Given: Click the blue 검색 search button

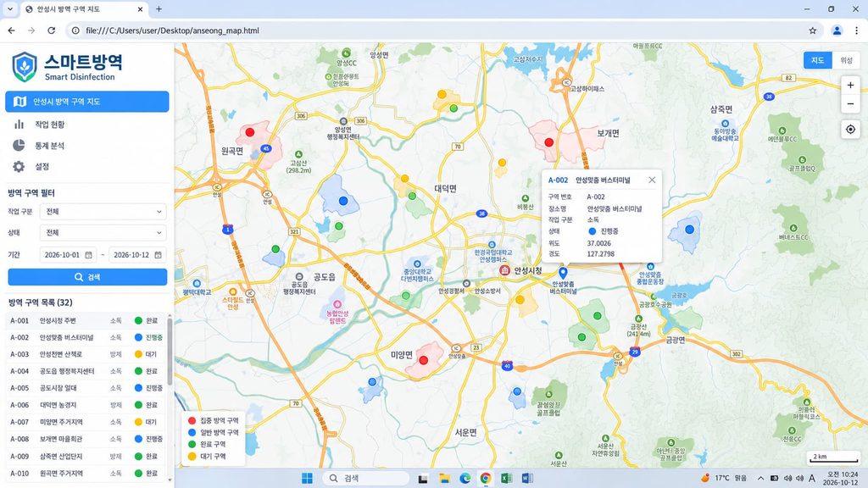Looking at the screenshot, I should point(87,277).
